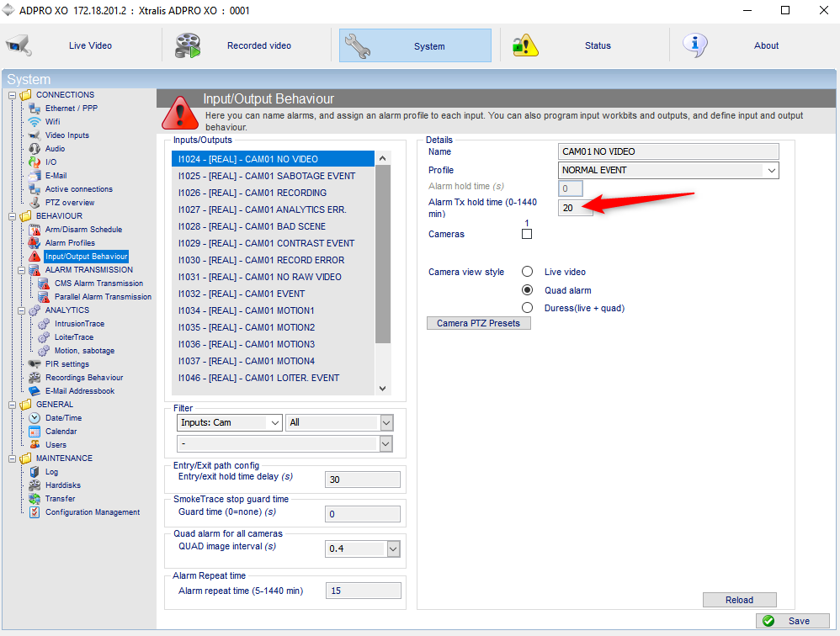Click the Harddisks icon under Maintenance

[x=35, y=485]
